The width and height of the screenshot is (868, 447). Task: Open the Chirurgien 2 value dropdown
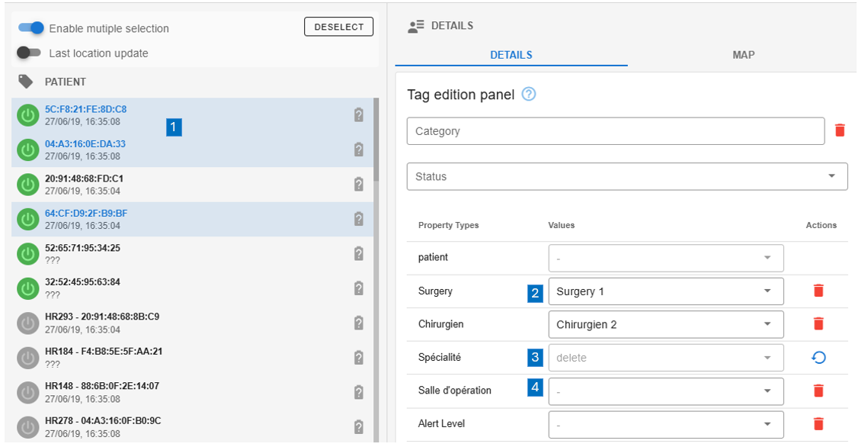pyautogui.click(x=665, y=324)
